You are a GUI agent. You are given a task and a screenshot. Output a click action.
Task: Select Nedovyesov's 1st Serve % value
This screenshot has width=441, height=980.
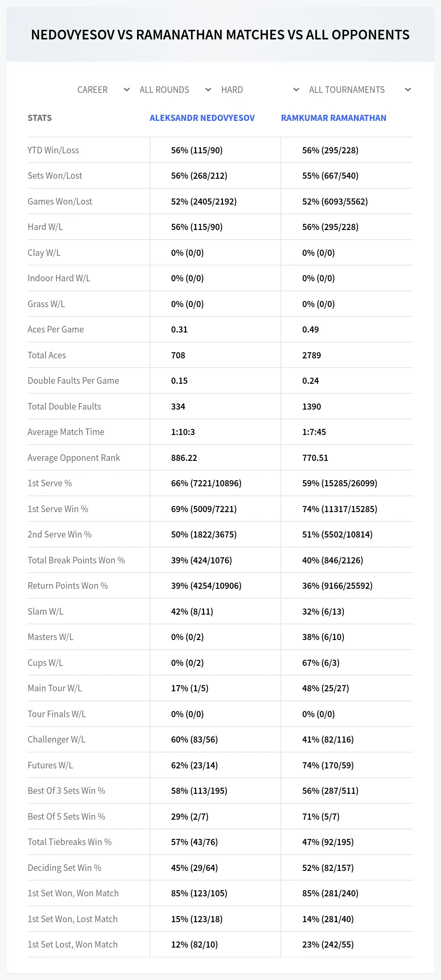[206, 483]
